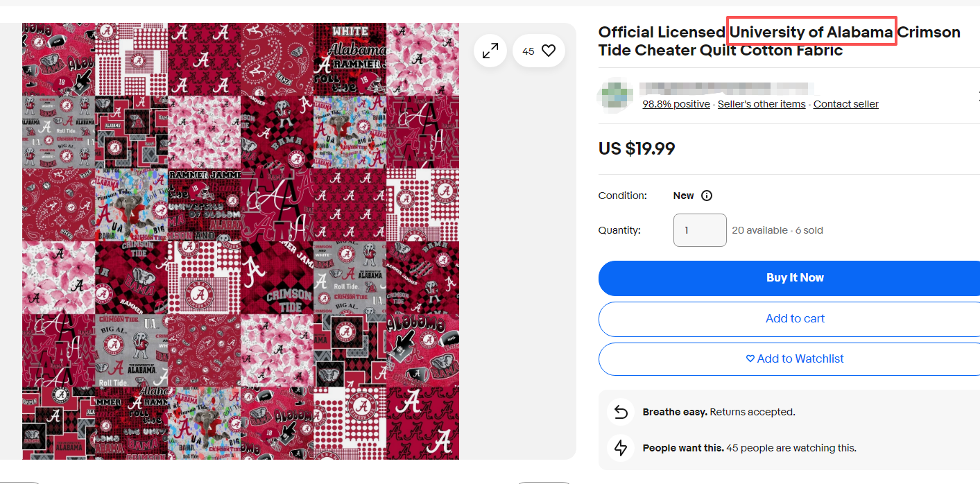Click the Returns accepted text
The width and height of the screenshot is (980, 484).
[x=752, y=412]
